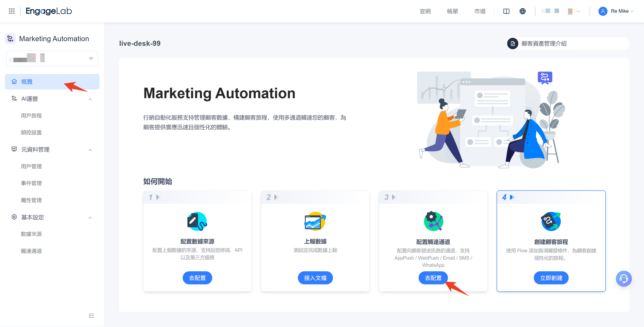
Task: Open 用戶管理 in the sidebar
Action: pos(31,166)
